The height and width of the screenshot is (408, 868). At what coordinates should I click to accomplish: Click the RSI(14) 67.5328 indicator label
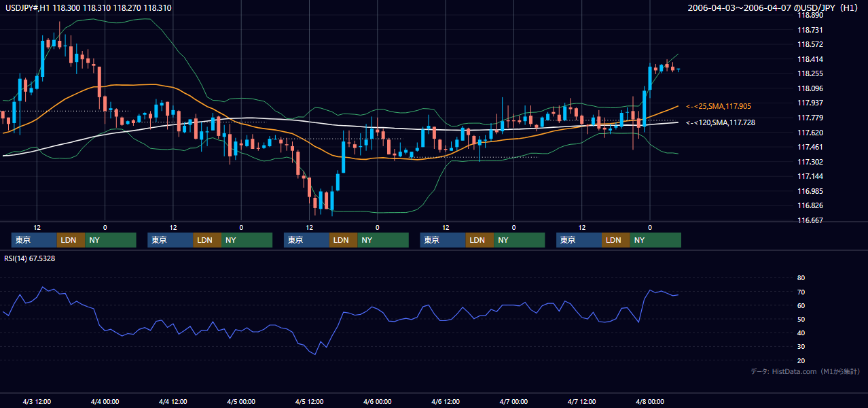(30, 258)
